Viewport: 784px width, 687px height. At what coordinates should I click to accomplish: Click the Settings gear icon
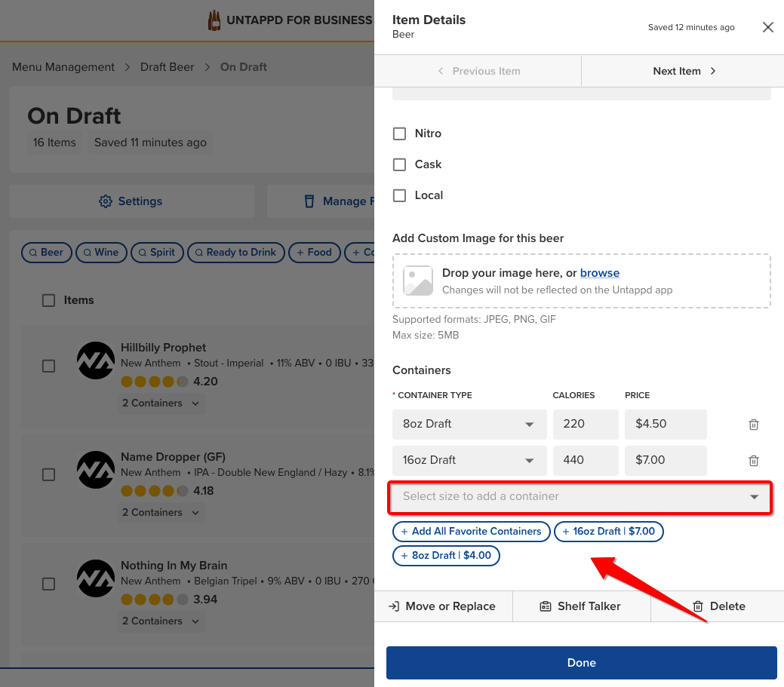tap(106, 201)
